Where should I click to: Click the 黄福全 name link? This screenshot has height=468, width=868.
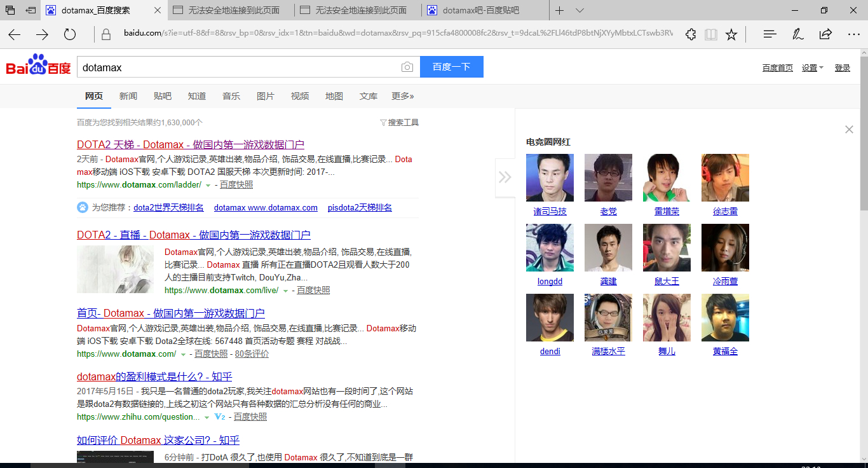(x=725, y=352)
